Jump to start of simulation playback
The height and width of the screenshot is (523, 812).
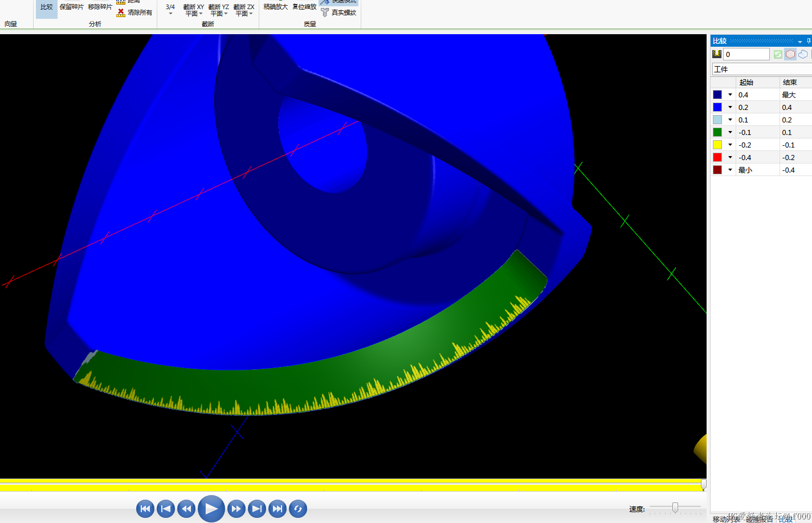(145, 509)
